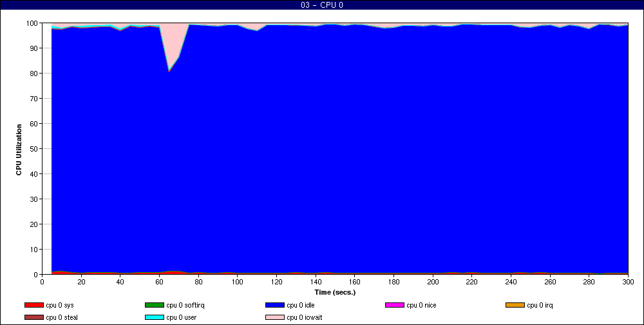Click the '140' label on time axis
Image resolution: width=644 pixels, height=325 pixels.
click(316, 282)
